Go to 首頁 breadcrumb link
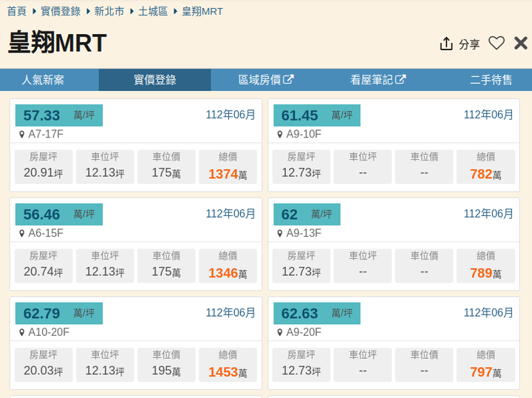532x398 pixels. click(16, 11)
